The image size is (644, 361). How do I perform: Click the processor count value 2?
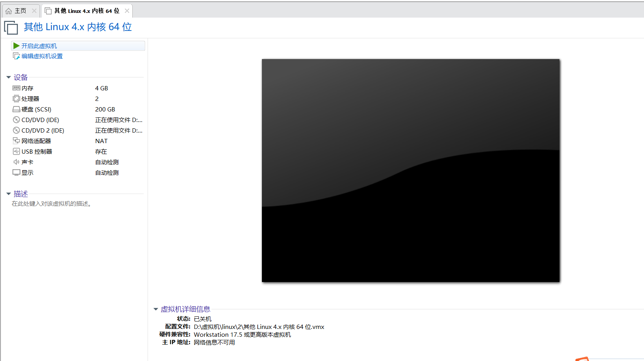click(x=97, y=99)
